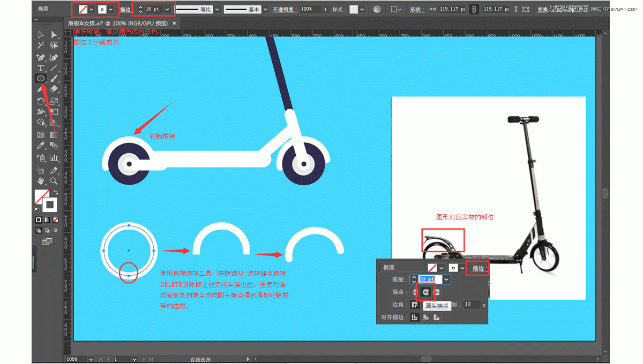Select the Ellipse tool in the toolbox
643x364 pixels.
coord(40,78)
